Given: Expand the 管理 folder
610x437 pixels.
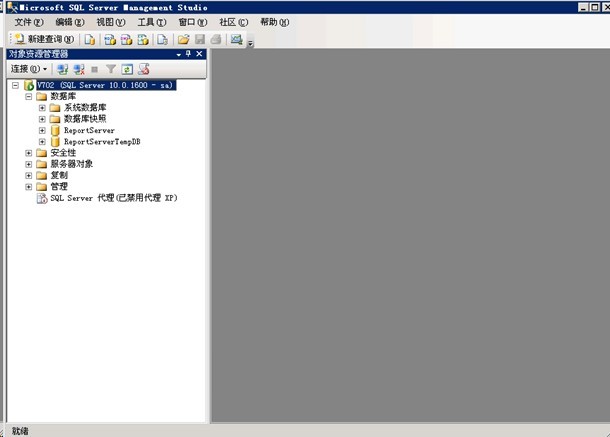Looking at the screenshot, I should click(29, 187).
